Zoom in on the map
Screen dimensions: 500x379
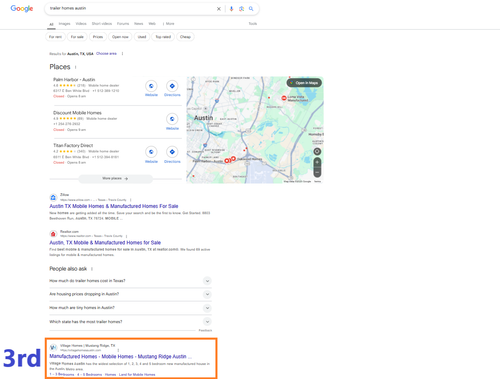[317, 162]
